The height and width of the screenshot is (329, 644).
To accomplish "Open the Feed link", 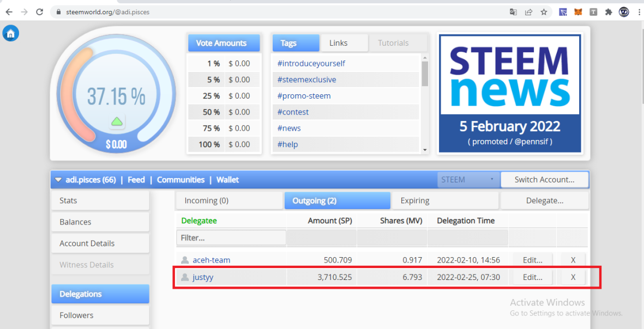I will pyautogui.click(x=136, y=180).
